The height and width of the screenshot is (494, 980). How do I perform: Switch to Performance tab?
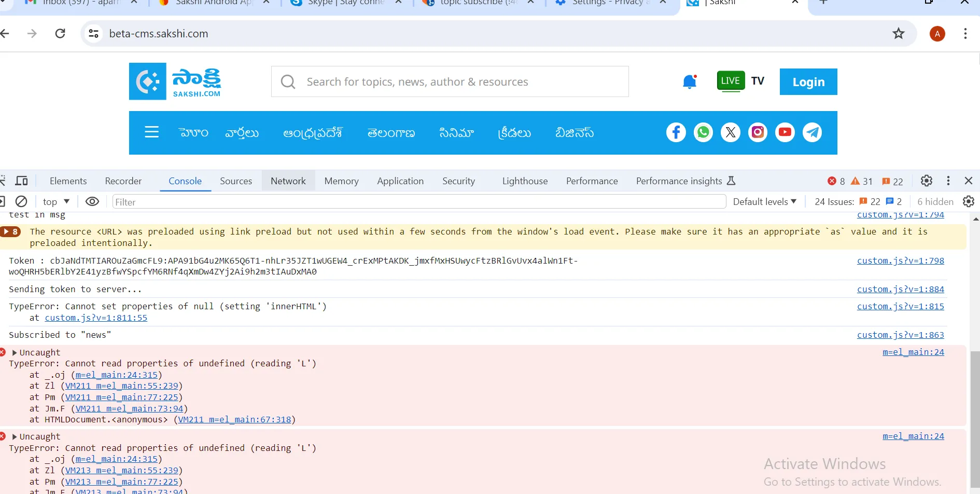[592, 181]
